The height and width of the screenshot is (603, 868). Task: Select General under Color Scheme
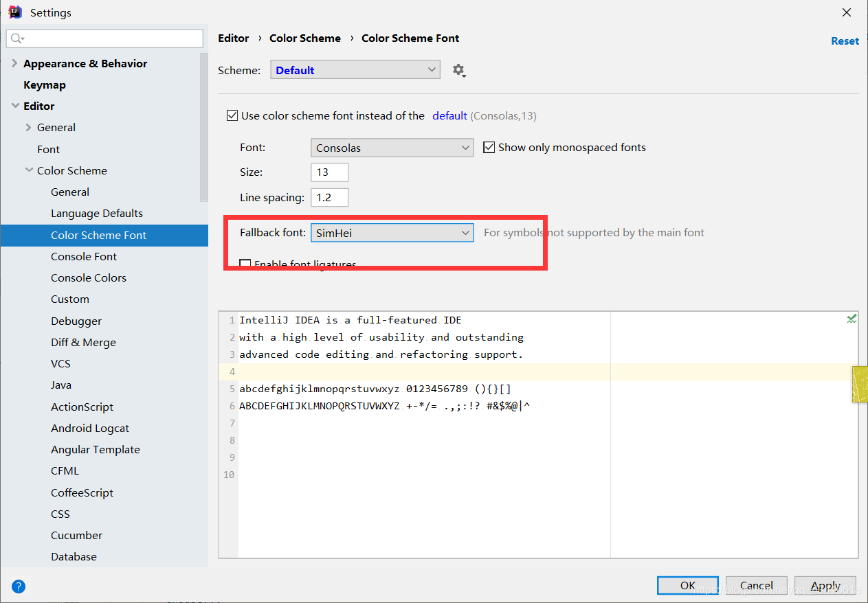coord(70,192)
